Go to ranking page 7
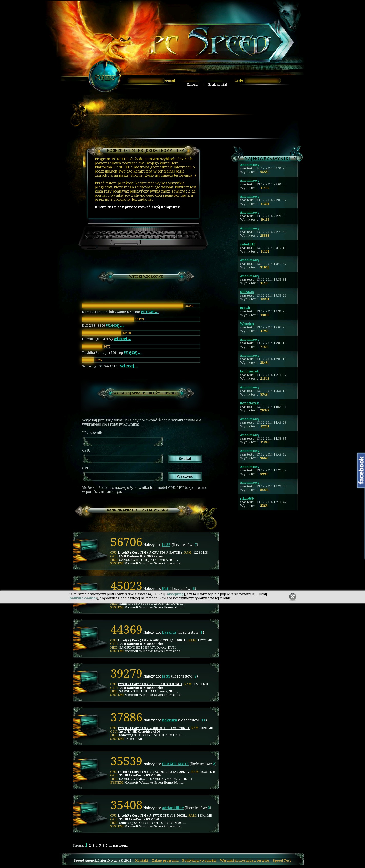Viewport: 365px width, 868px height. pos(106,845)
